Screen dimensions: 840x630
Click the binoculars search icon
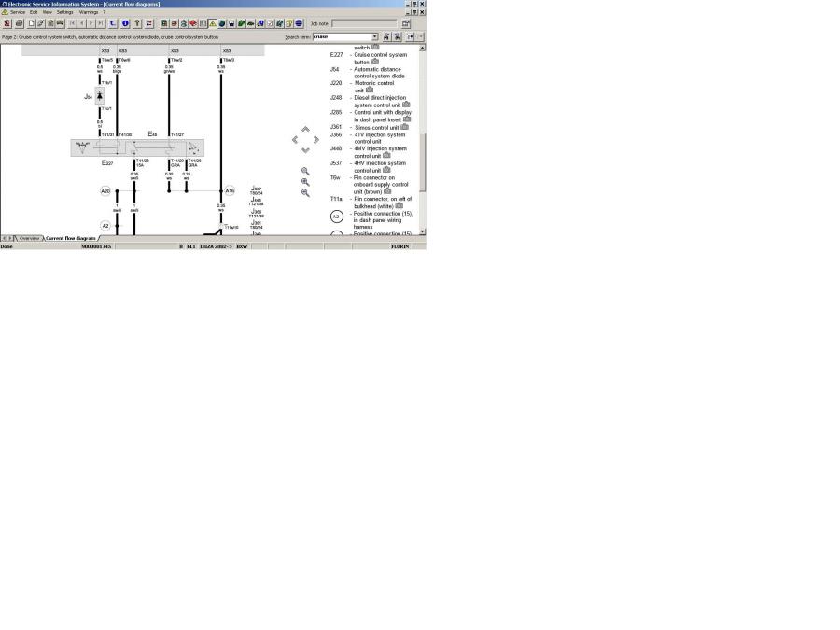[x=386, y=37]
